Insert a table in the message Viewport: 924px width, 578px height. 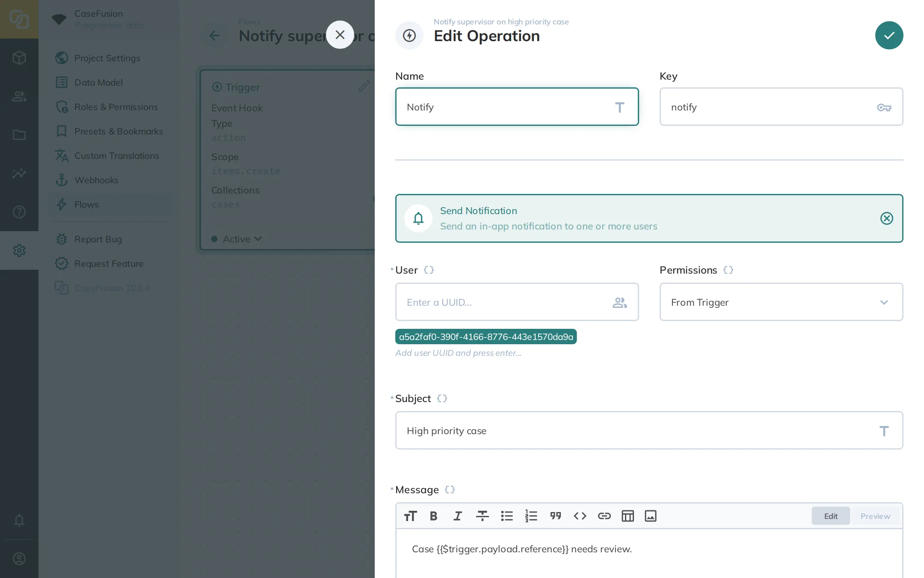(628, 516)
